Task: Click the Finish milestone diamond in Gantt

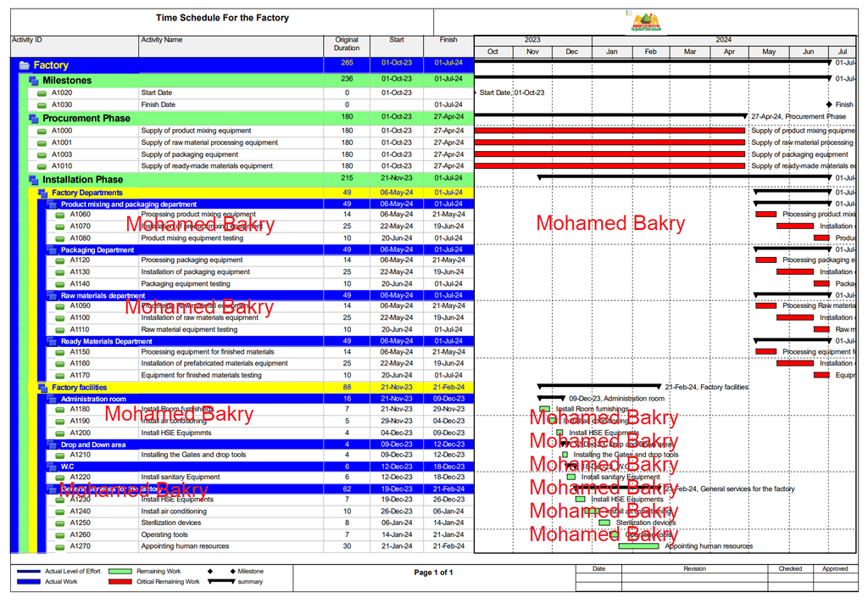Action: (829, 104)
